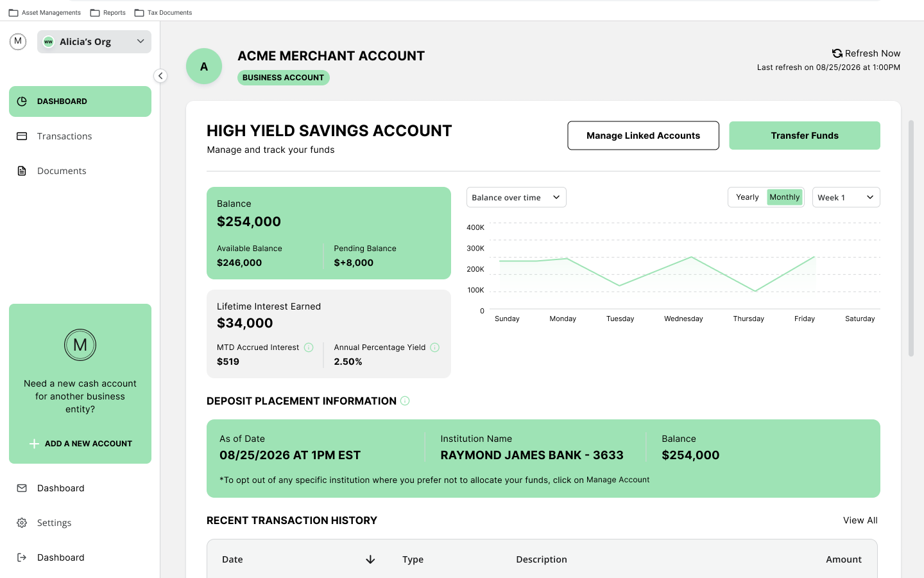
Task: Click the Date column header
Action: (232, 559)
